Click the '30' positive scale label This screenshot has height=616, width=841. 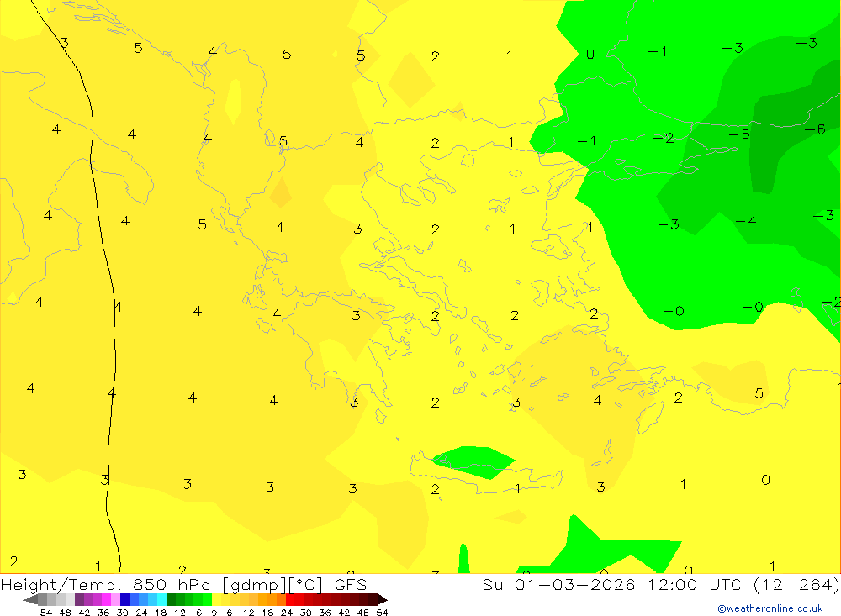pos(306,613)
